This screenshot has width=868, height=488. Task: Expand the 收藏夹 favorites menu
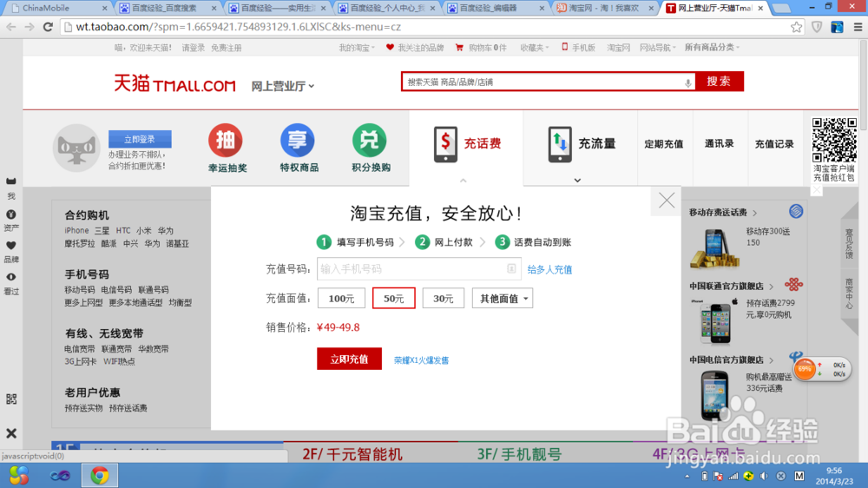pyautogui.click(x=534, y=48)
